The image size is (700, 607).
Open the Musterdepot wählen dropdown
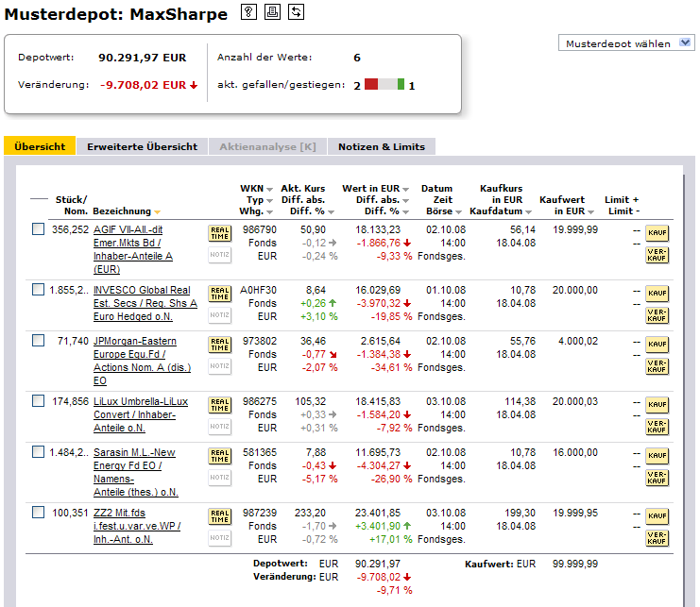pos(626,43)
